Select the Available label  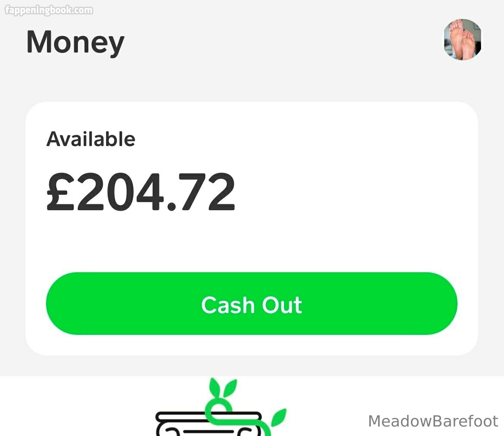[x=91, y=139]
